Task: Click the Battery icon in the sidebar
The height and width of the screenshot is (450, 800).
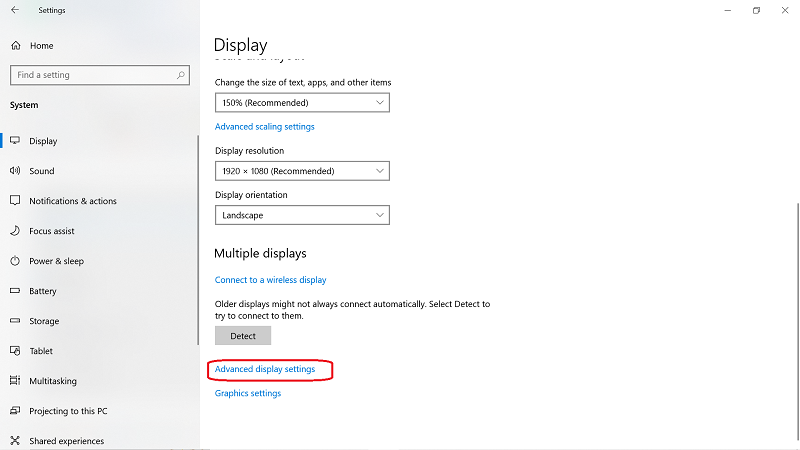Action: click(x=15, y=291)
